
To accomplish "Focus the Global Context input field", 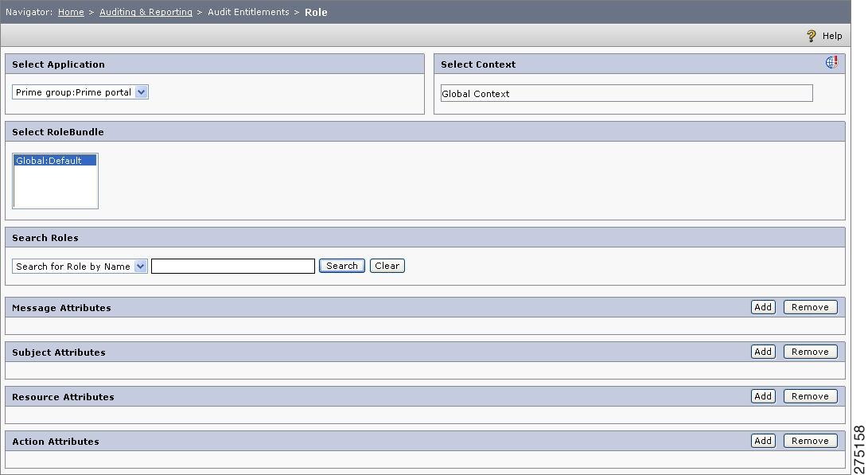I will pos(627,94).
